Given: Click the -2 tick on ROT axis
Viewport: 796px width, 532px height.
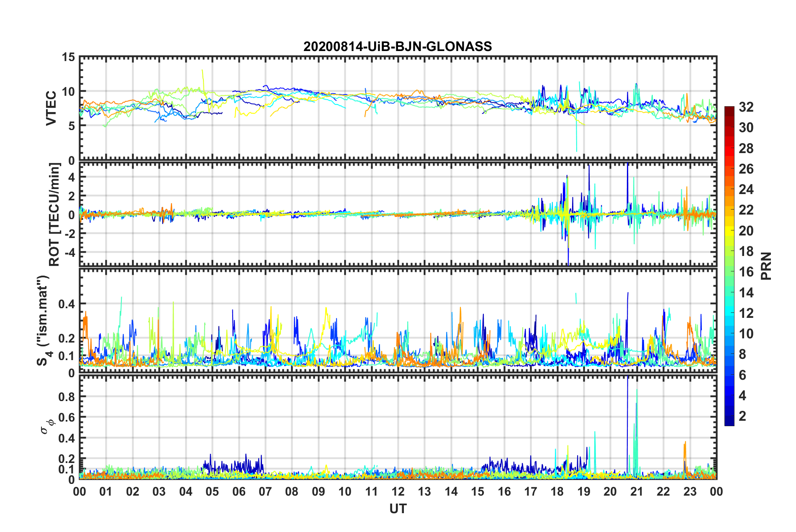Looking at the screenshot, I should point(69,233).
